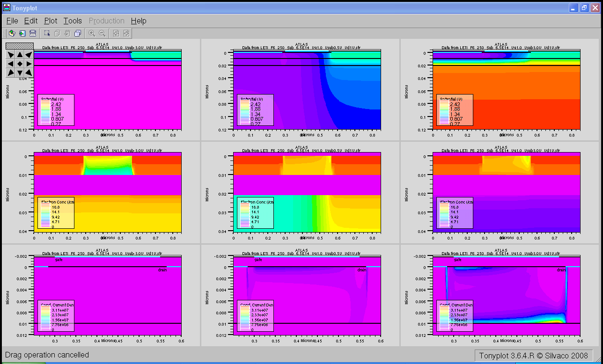Select the Current Density plot for Vsub-3.0V
The image size is (603, 364).
pos(108,296)
